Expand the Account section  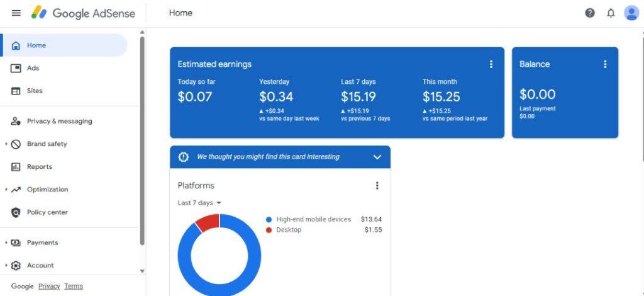[x=6, y=265]
